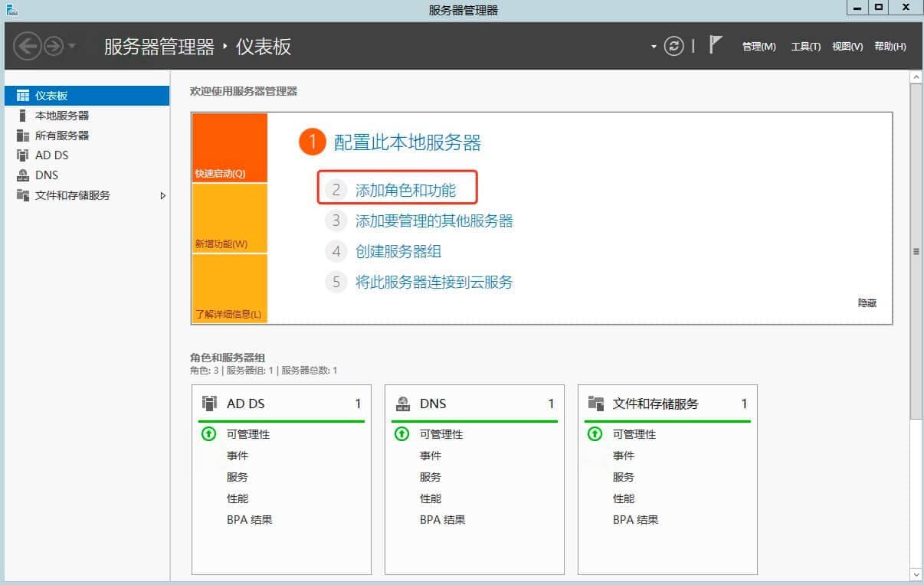Open 性能 in the 文件和存储服务 tile
Viewport: 924px width, 585px height.
(x=624, y=498)
